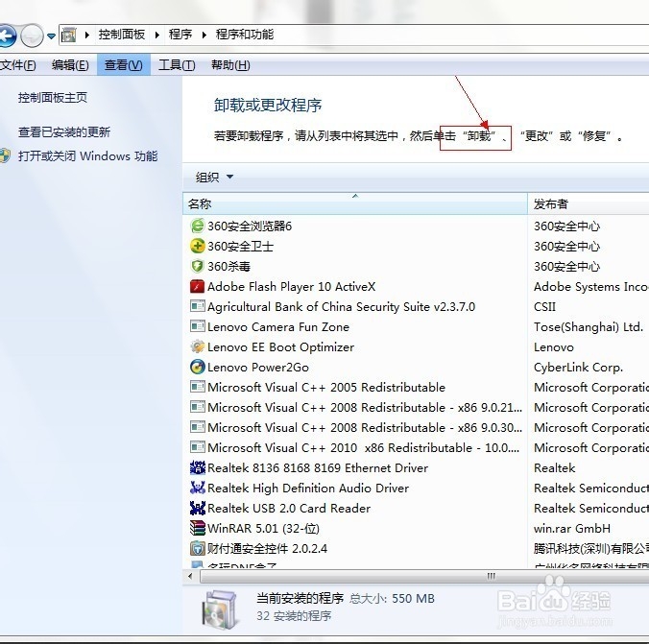Open recent pages dropdown beside forward button

51,36
